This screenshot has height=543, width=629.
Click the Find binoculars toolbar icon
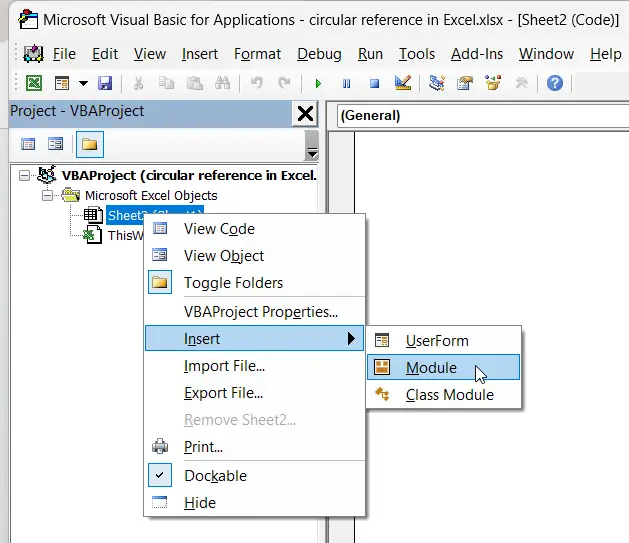222,83
